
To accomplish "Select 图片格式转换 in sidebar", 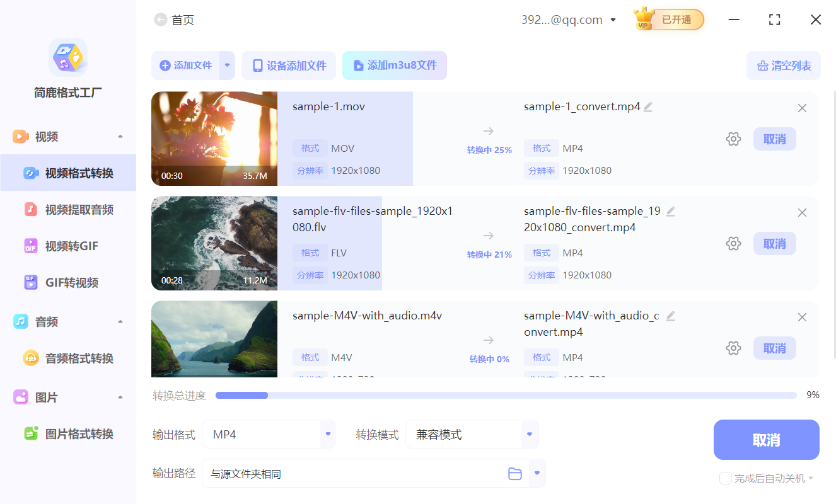I will click(79, 434).
